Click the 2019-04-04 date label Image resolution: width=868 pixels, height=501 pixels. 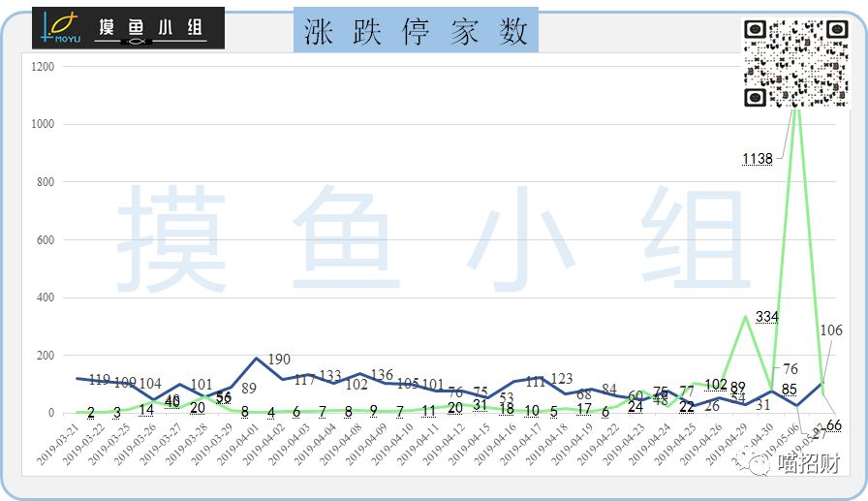click(315, 444)
